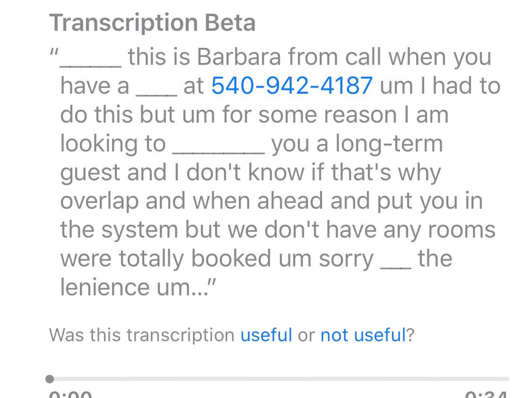Click the 0:00 elapsed time label
This screenshot has width=532, height=398.
click(x=70, y=394)
